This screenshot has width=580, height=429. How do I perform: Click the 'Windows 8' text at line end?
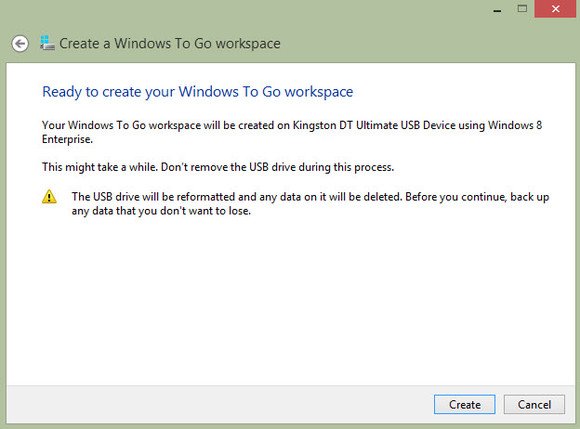(x=515, y=125)
